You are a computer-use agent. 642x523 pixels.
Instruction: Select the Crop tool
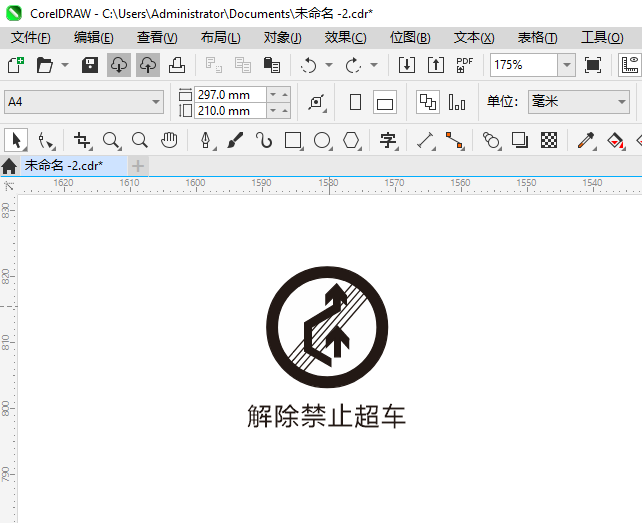[82, 140]
